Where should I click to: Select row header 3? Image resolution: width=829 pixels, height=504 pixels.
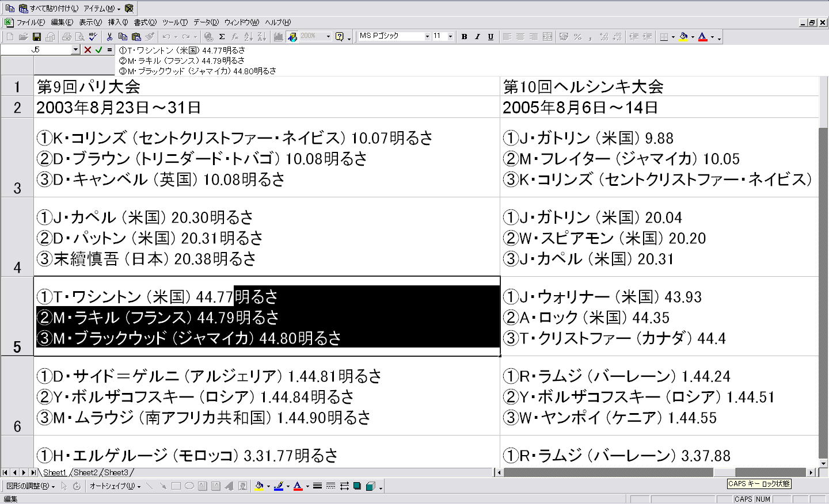[x=17, y=158]
